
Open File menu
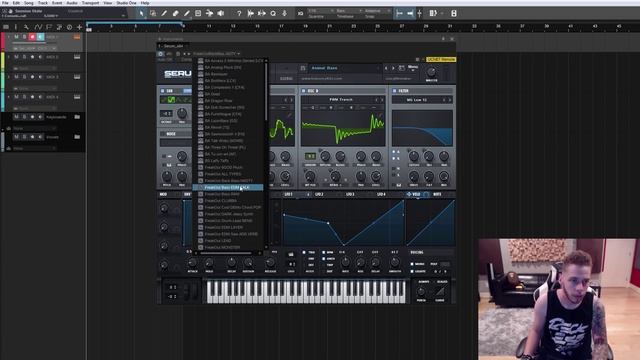tap(5, 3)
